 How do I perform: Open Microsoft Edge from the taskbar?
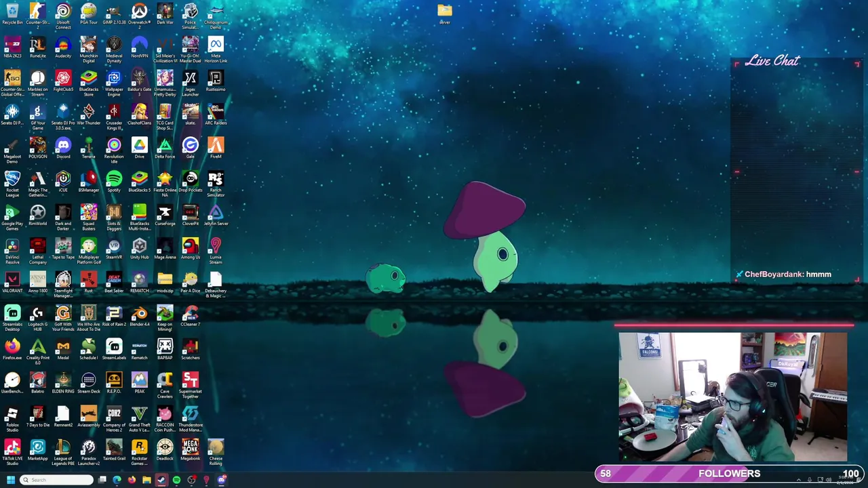point(117,480)
